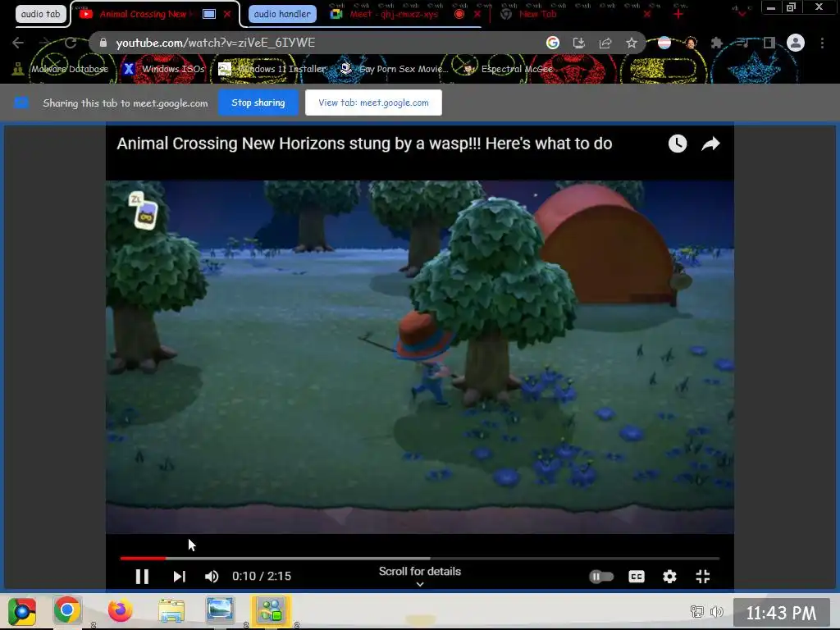The width and height of the screenshot is (840, 630).
Task: Open the Espectral McGee bookmark
Action: [x=508, y=69]
